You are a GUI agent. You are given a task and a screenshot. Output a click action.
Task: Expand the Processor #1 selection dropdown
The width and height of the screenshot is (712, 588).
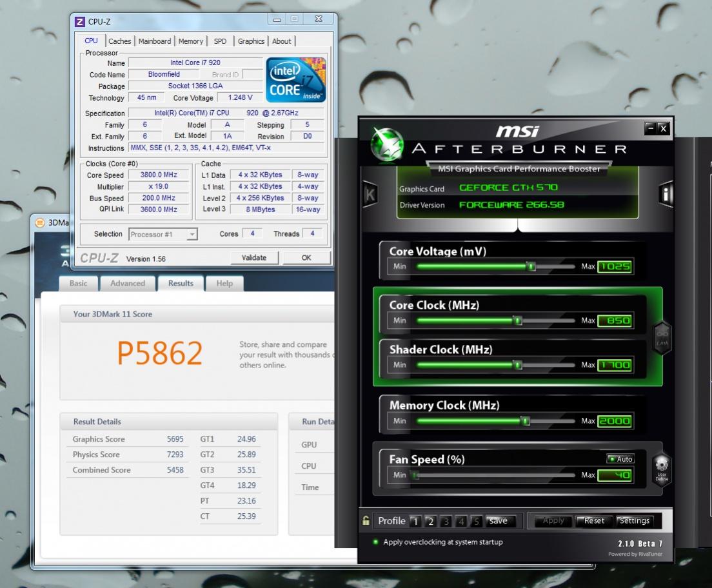[x=192, y=235]
